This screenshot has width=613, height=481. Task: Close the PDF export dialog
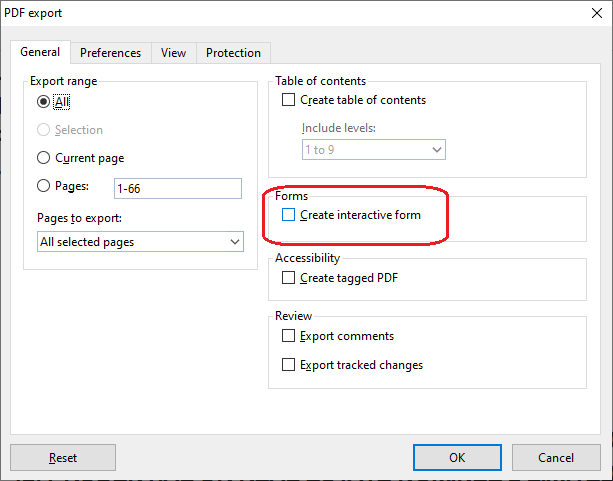coord(590,15)
